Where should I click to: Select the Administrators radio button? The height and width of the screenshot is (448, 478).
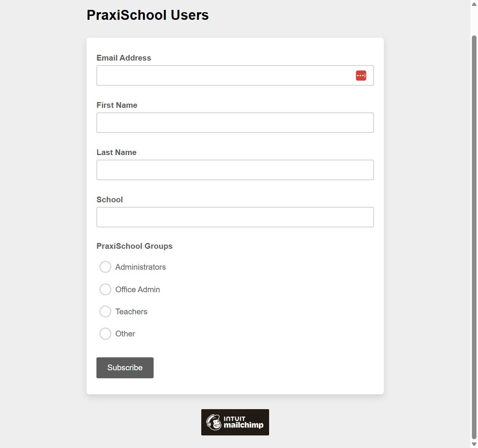pos(105,267)
